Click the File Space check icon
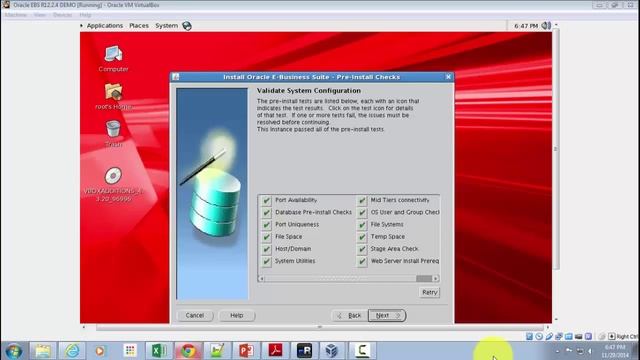The height and width of the screenshot is (360, 640). click(x=266, y=237)
